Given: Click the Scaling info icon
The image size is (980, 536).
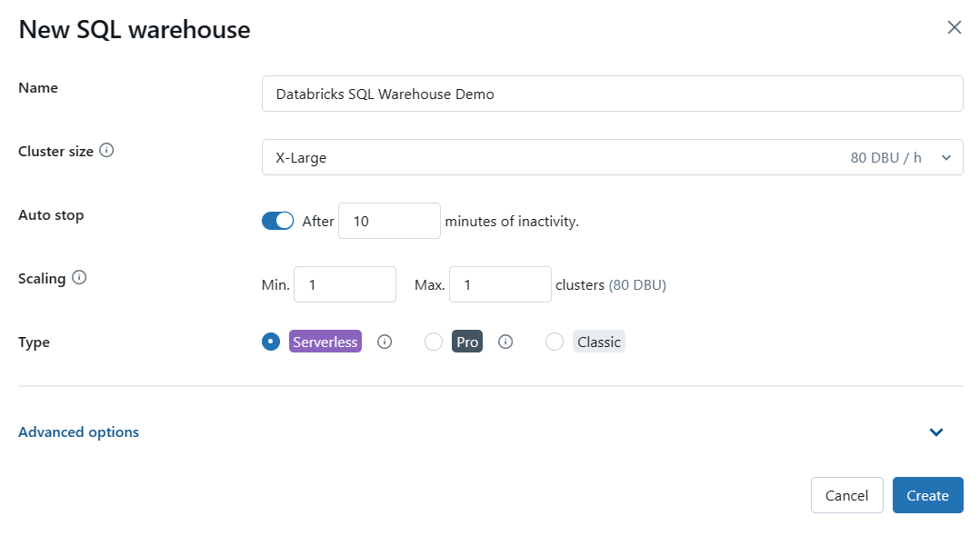Looking at the screenshot, I should 78,279.
